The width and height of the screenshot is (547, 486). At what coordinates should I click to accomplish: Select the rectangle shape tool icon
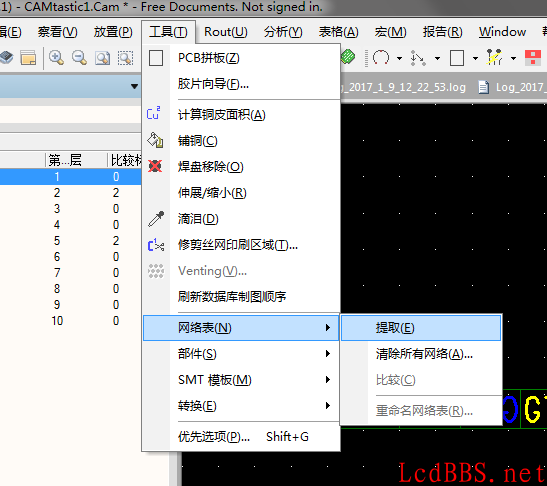click(457, 58)
